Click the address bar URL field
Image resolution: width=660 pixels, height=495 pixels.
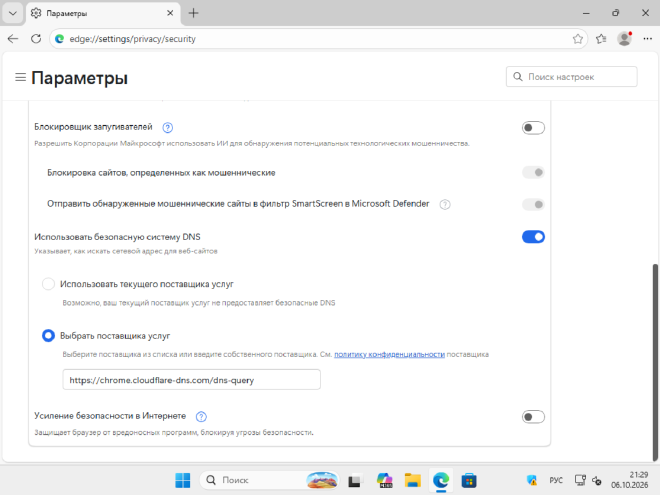point(318,39)
